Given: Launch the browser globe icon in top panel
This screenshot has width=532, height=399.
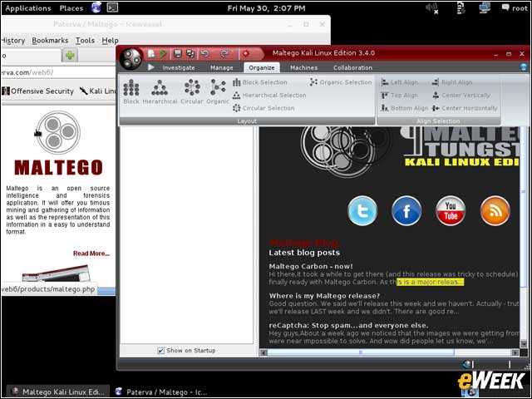Looking at the screenshot, I should click(96, 7).
